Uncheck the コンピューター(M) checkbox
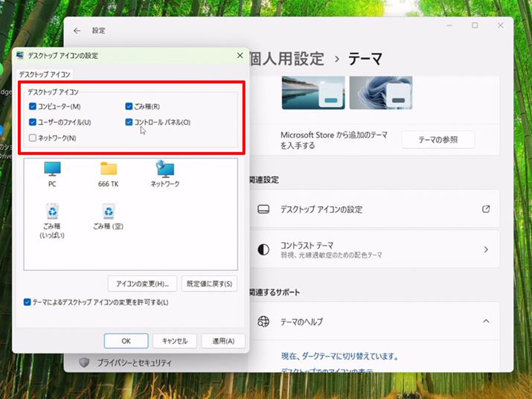532x399 pixels. coord(33,106)
